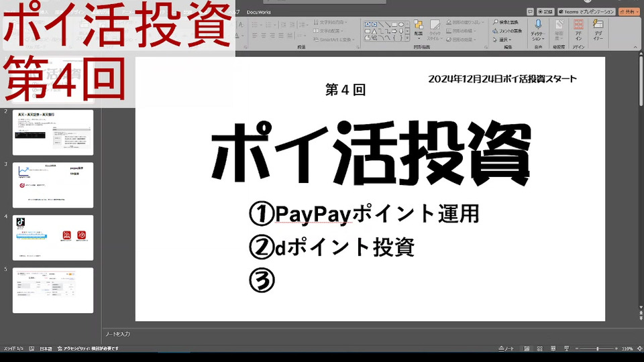Image resolution: width=644 pixels, height=362 pixels.
Task: Click the 共有 share button
Action: pos(629,12)
